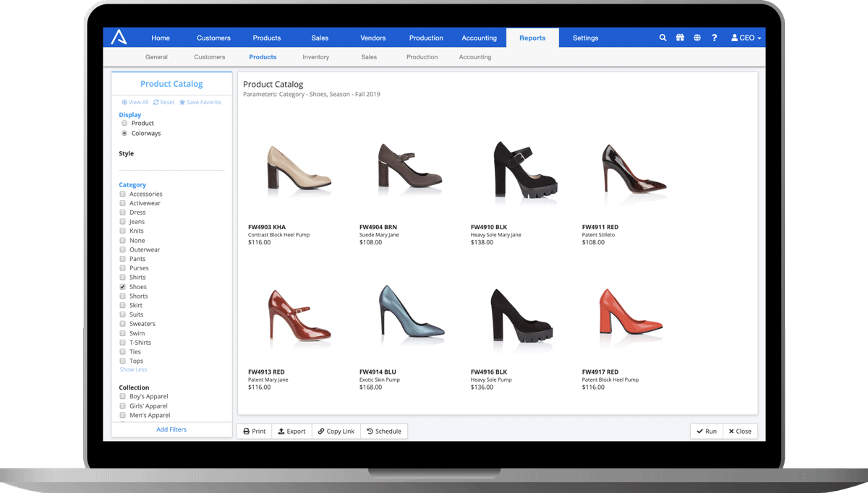
Task: Open the Products main menu
Action: pyautogui.click(x=267, y=38)
